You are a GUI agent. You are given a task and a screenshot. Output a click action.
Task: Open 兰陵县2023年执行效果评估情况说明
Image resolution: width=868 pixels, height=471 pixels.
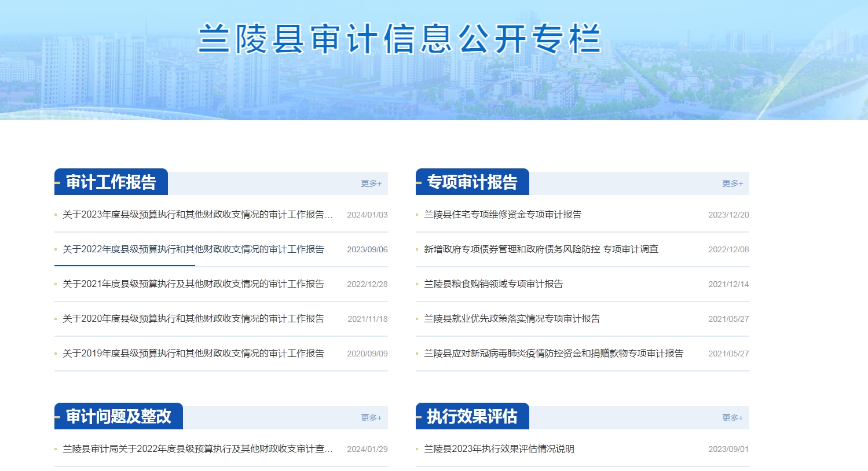[499, 449]
